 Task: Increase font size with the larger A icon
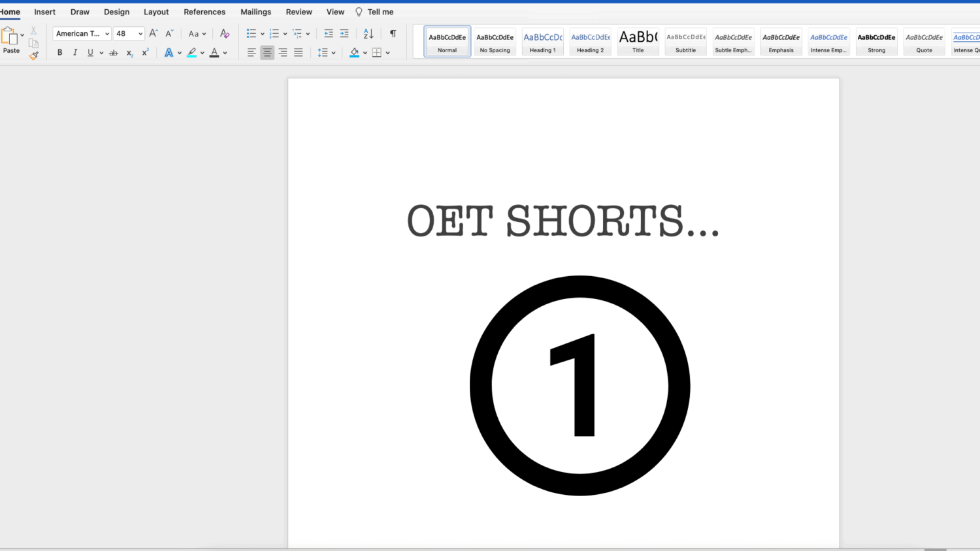tap(154, 33)
